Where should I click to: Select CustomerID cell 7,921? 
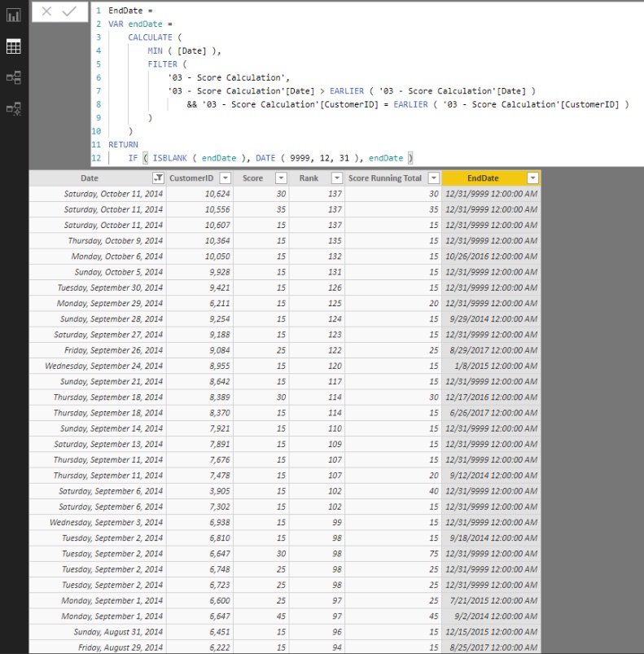(199, 428)
